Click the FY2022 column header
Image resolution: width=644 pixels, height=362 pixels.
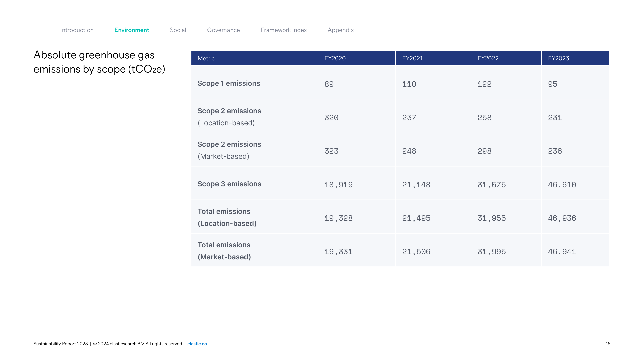pyautogui.click(x=506, y=58)
